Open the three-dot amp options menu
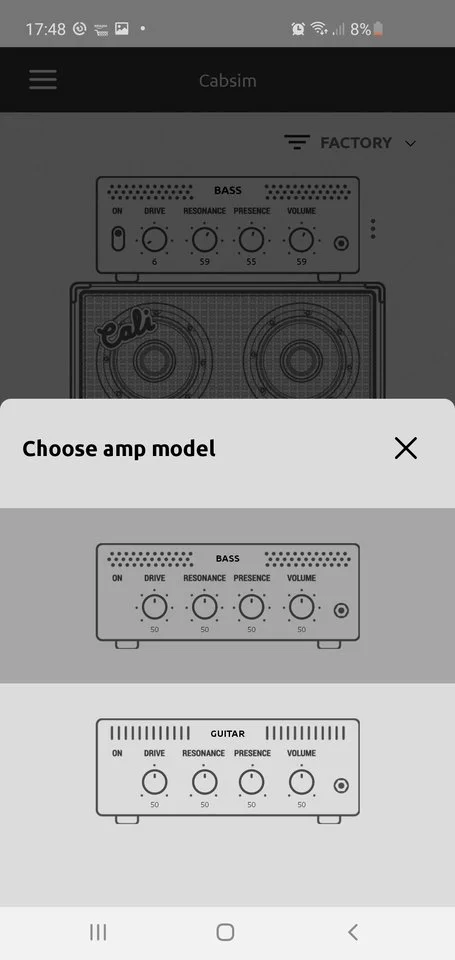Image resolution: width=455 pixels, height=960 pixels. click(x=373, y=228)
